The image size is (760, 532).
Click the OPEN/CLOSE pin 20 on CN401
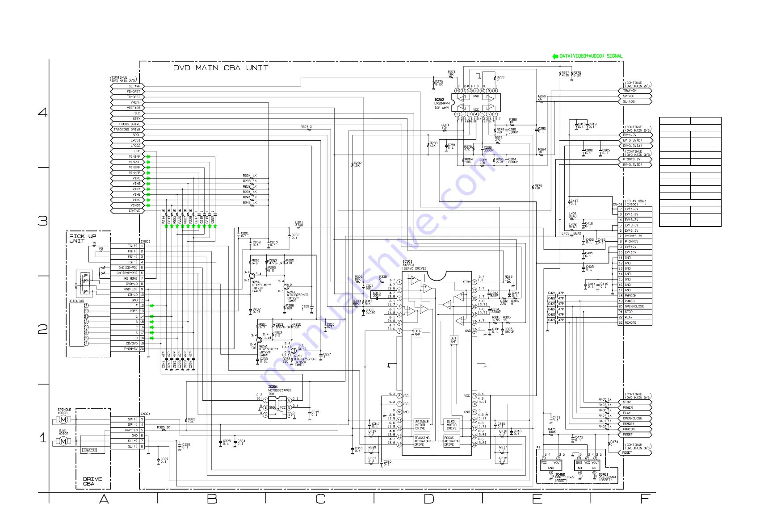635,306
